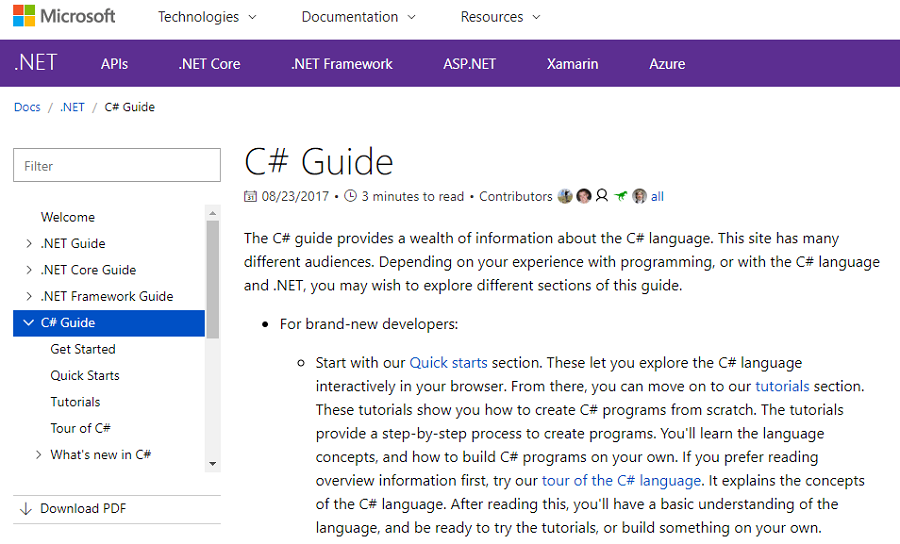Click the calendar date icon
Image resolution: width=900 pixels, height=544 pixels.
(x=250, y=196)
